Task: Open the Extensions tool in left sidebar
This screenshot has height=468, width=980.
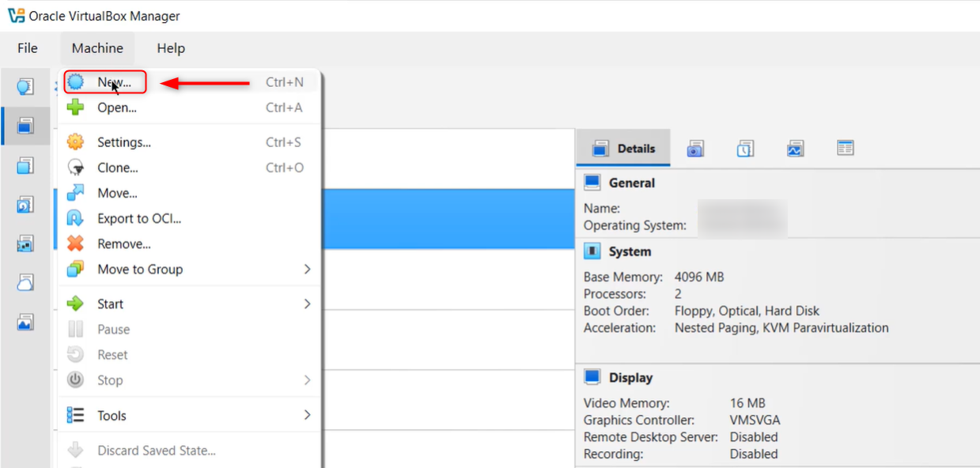Action: click(25, 165)
